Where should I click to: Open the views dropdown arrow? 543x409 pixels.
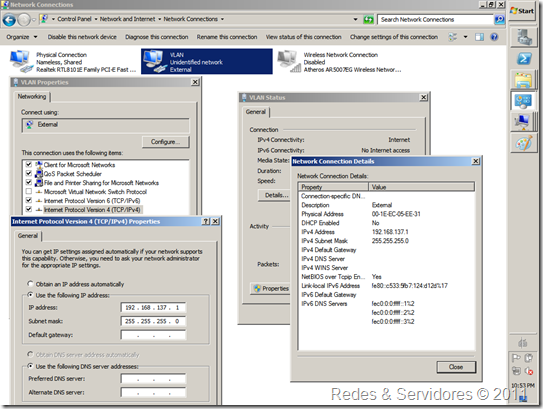(465, 37)
